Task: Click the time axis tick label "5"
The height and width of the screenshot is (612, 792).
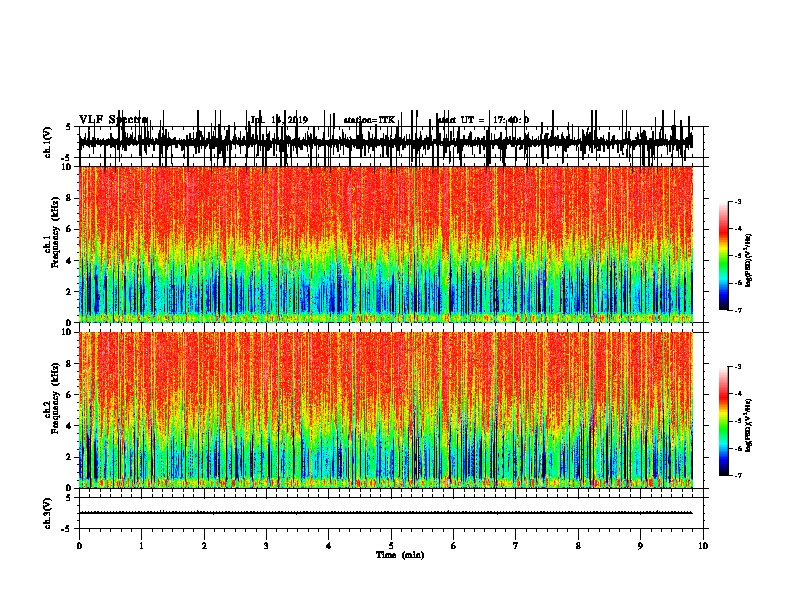Action: [391, 546]
